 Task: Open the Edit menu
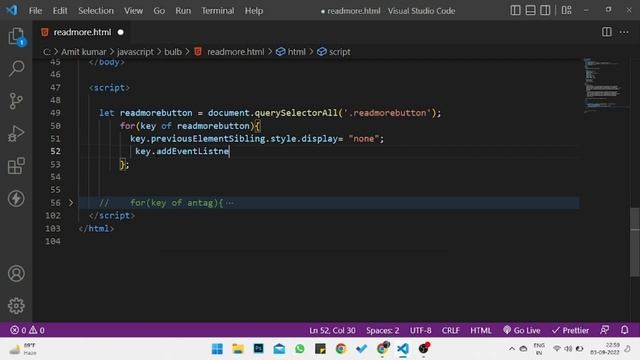(60, 11)
